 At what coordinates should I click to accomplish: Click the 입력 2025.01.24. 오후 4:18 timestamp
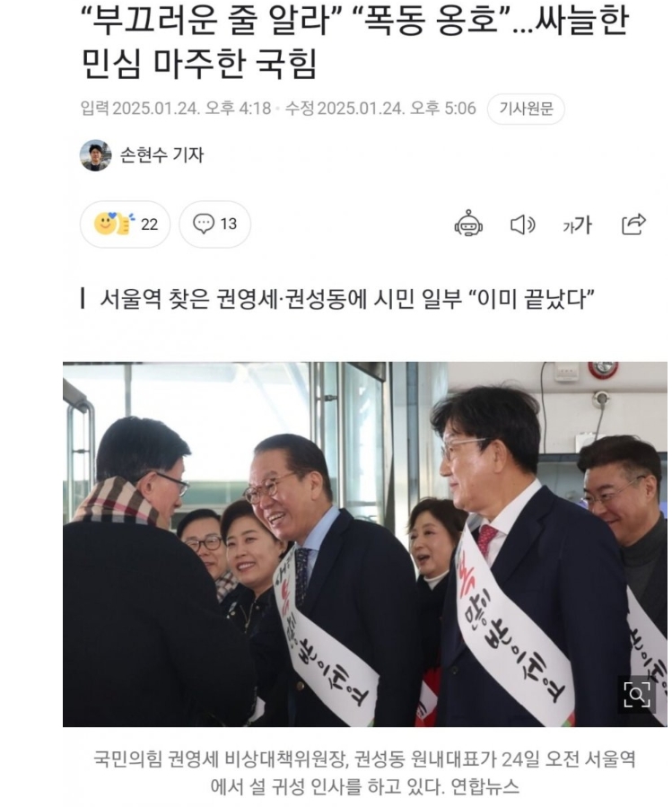176,109
